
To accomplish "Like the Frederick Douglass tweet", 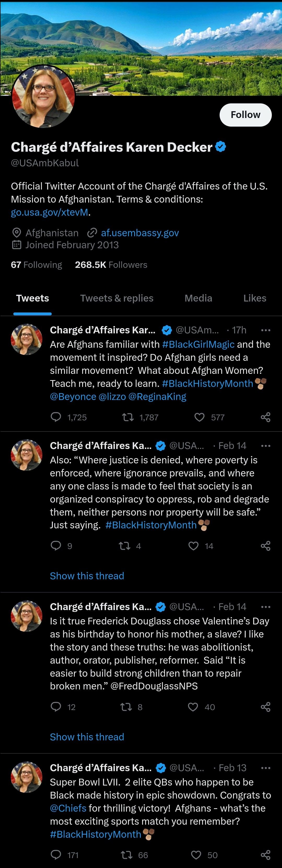I will tap(193, 707).
